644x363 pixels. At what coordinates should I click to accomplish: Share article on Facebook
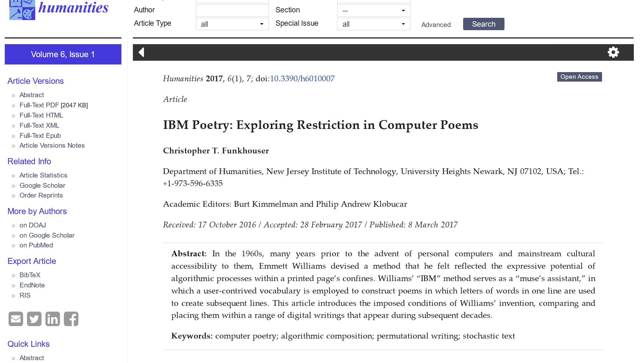point(71,319)
